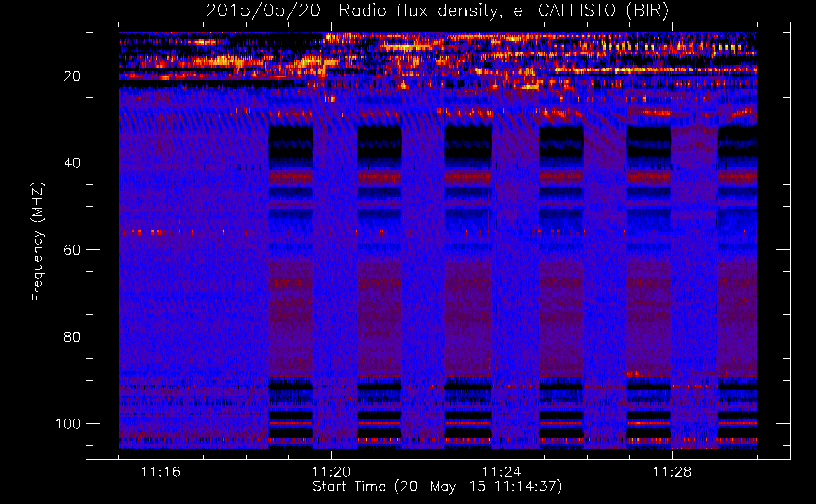Viewport: 816px width, 504px height.
Task: Click the 'Frequency (MHZ)' axis label
Action: tap(38, 242)
